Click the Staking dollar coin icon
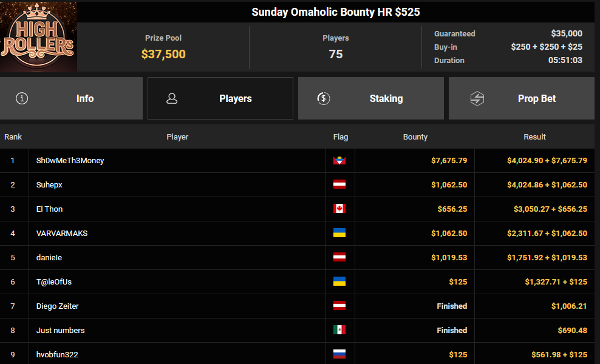Viewport: 600px width, 364px height. (324, 98)
